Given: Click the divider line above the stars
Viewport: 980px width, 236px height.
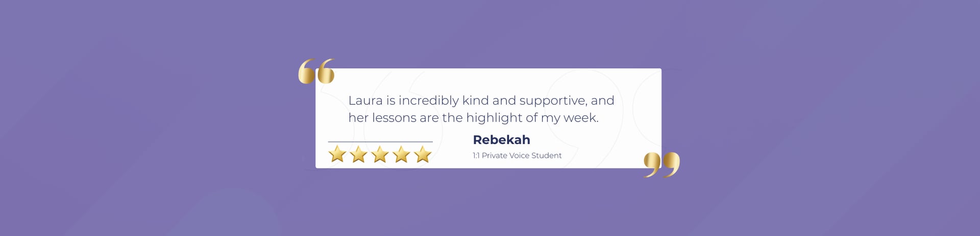Looking at the screenshot, I should coord(380,141).
